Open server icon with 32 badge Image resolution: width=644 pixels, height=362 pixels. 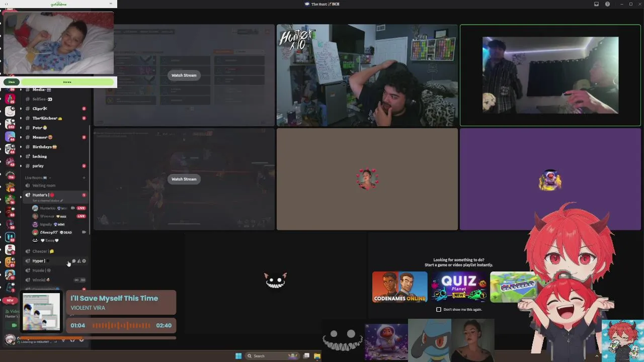pyautogui.click(x=10, y=236)
